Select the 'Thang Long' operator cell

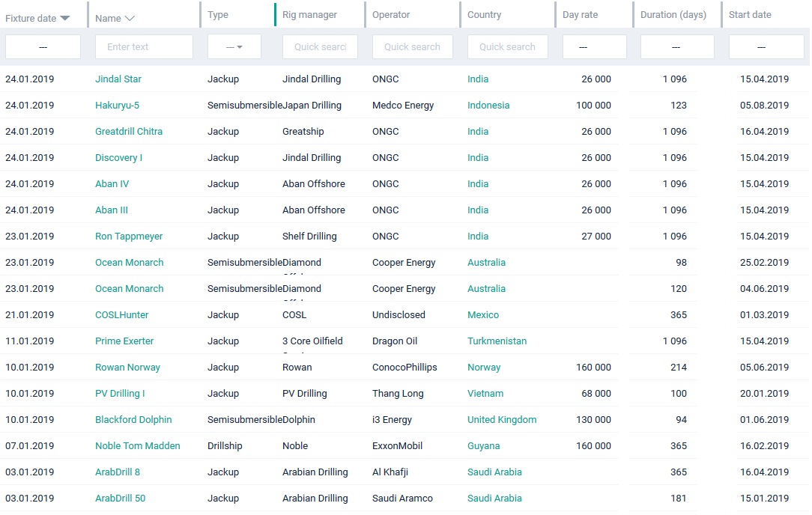(398, 394)
